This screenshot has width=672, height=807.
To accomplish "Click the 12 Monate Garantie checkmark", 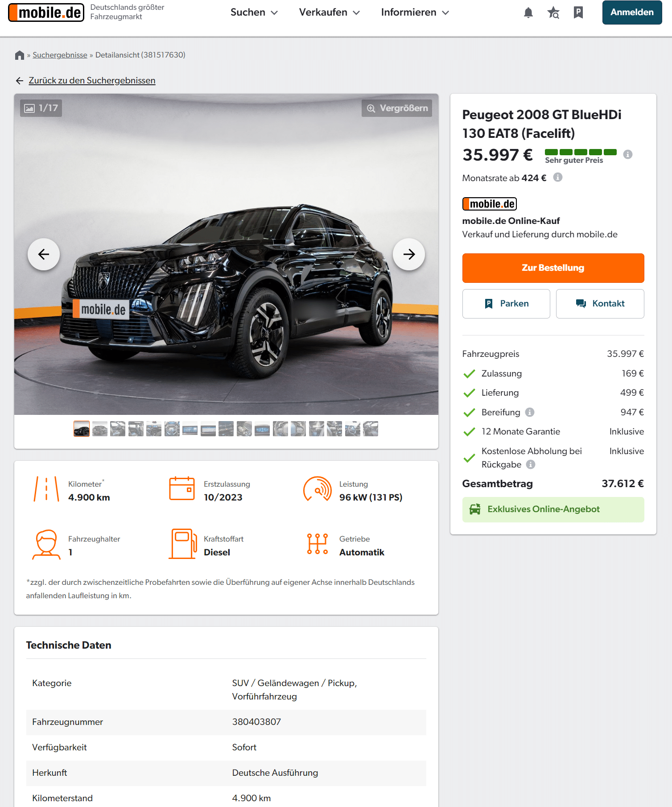I will pyautogui.click(x=469, y=432).
